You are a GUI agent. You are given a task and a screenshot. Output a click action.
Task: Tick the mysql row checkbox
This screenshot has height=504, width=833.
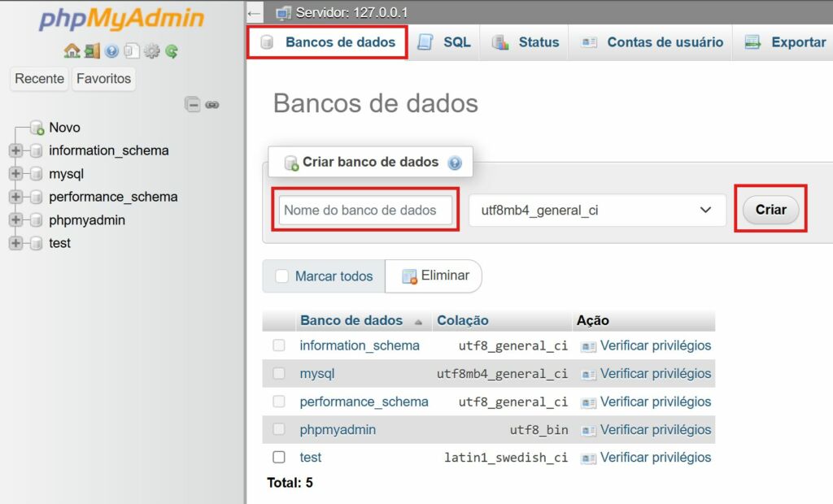pos(279,373)
